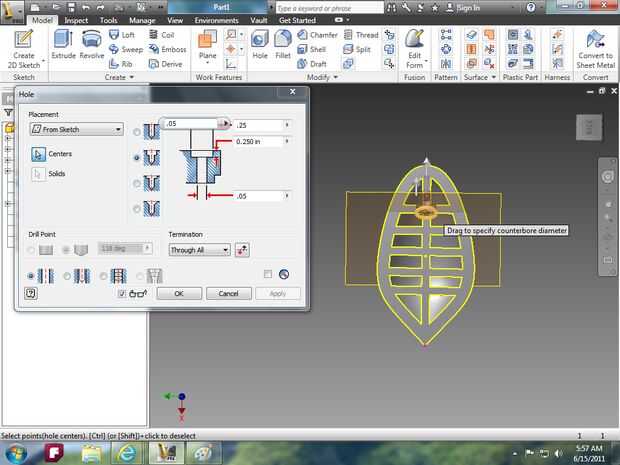The width and height of the screenshot is (620, 465).
Task: Open the Windows Start button
Action: coord(15,453)
